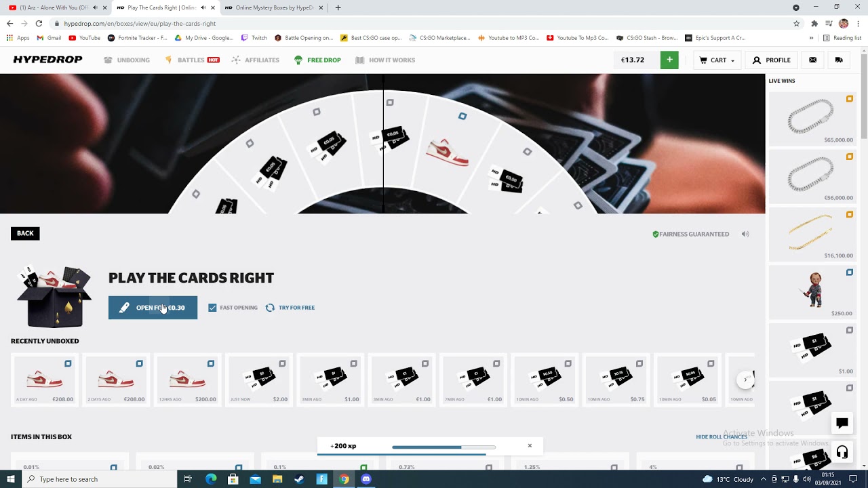The image size is (868, 488).
Task: Click the Windows search box
Action: [x=99, y=479]
